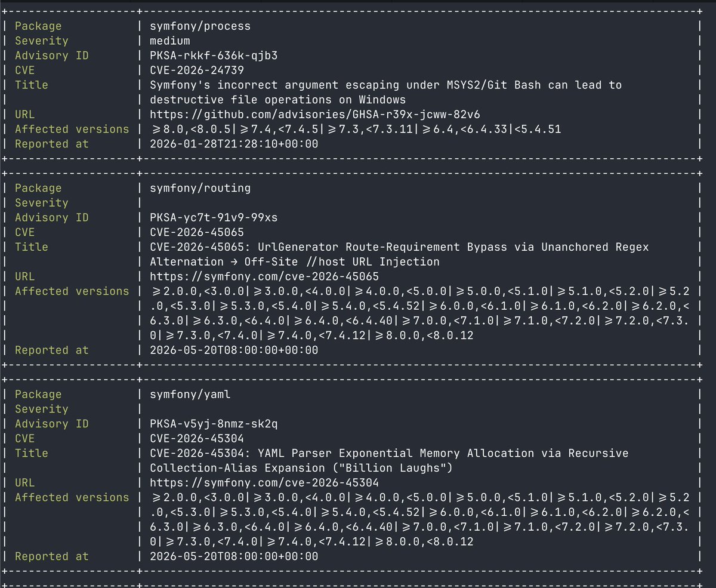The height and width of the screenshot is (588, 716).
Task: Open the GitHub advisory GHSA-r39x-jcww-82v6 URL
Action: click(x=315, y=114)
